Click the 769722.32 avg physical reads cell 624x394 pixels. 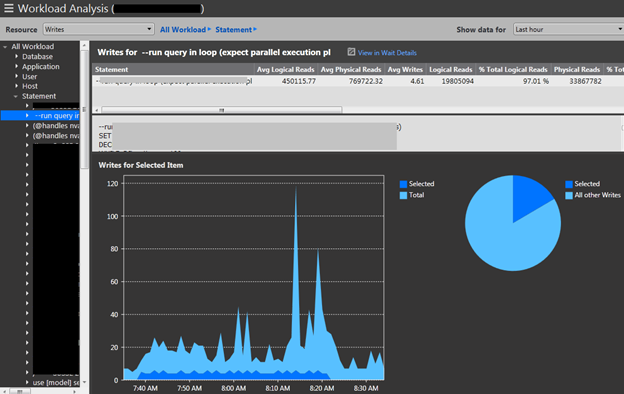tap(365, 81)
